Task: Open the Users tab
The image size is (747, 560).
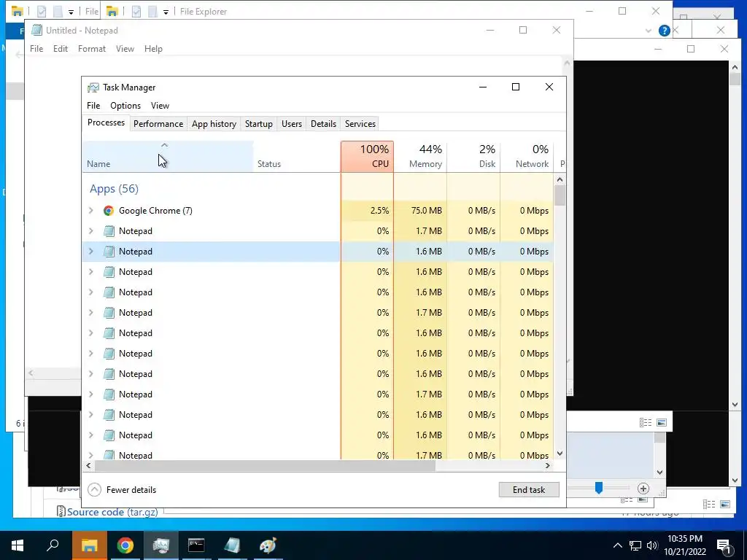Action: [x=292, y=124]
